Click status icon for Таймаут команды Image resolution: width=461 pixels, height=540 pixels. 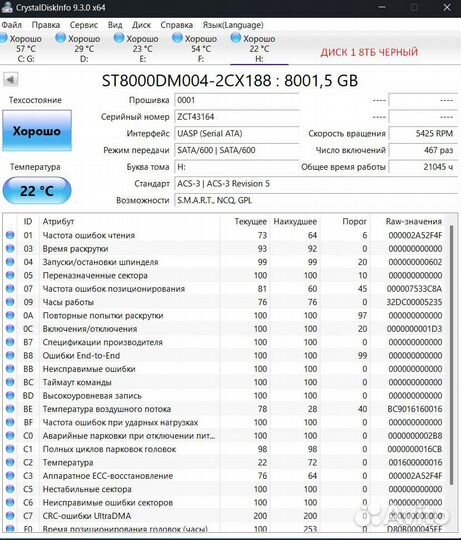point(10,382)
